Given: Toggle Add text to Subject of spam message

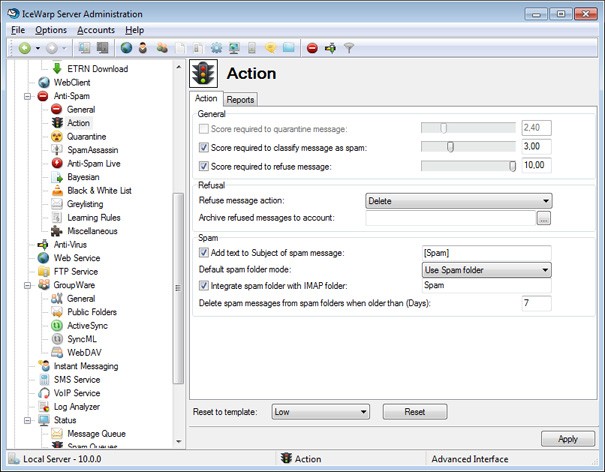Looking at the screenshot, I should click(x=204, y=253).
